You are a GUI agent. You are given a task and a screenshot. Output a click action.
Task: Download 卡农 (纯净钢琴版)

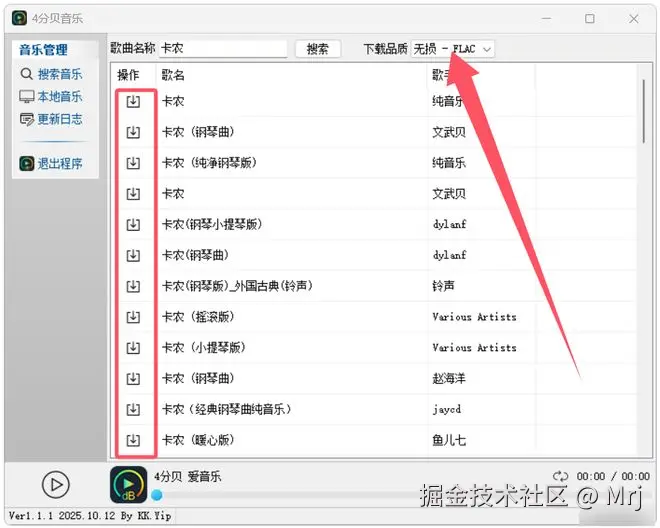[133, 163]
